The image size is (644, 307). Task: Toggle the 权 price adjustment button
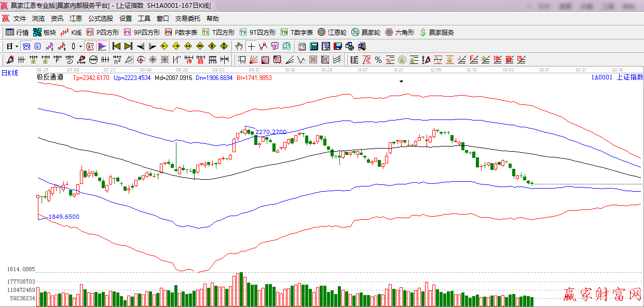89,46
